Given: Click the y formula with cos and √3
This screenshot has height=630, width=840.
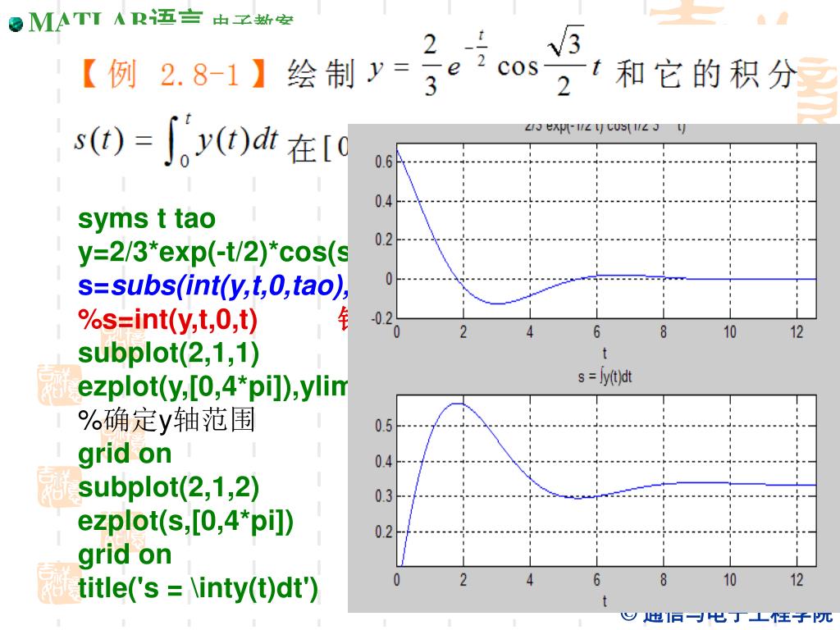Looking at the screenshot, I should point(484,62).
